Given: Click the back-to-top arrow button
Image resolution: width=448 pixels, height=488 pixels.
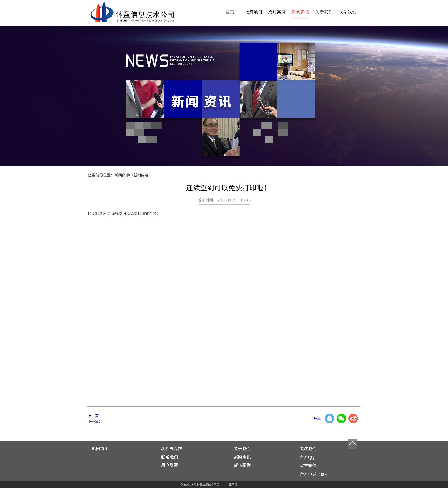Looking at the screenshot, I should click(x=352, y=444).
